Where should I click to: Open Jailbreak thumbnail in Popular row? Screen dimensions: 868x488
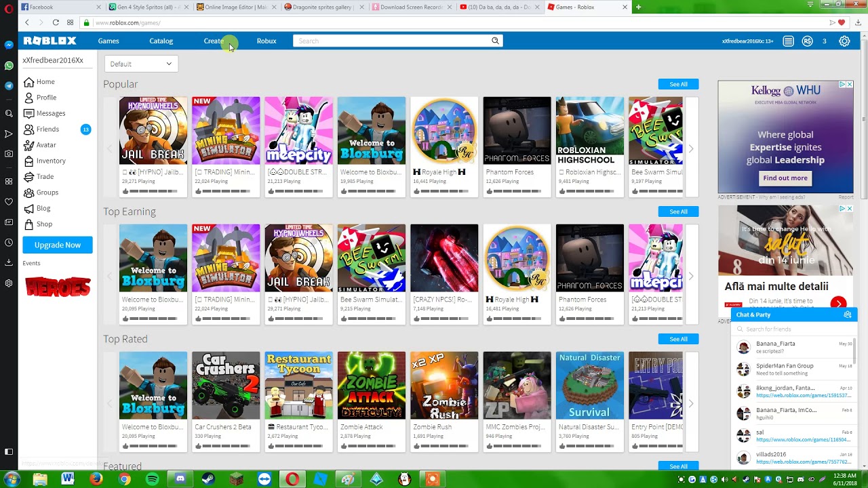[x=153, y=131]
